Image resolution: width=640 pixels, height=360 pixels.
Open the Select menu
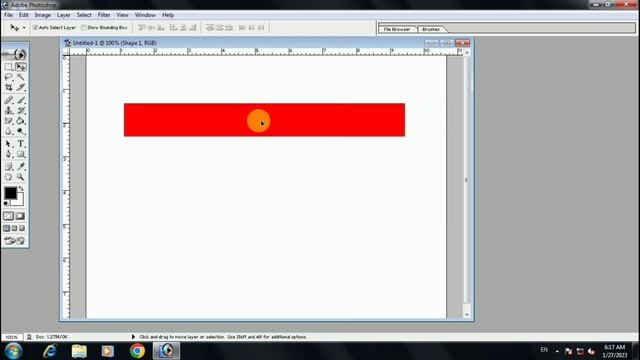[x=84, y=15]
